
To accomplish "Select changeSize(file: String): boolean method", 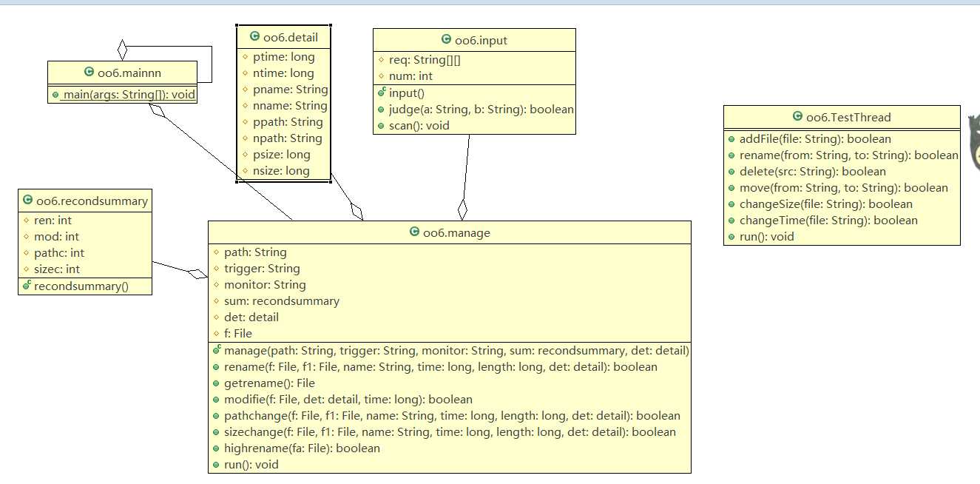I will 826,204.
